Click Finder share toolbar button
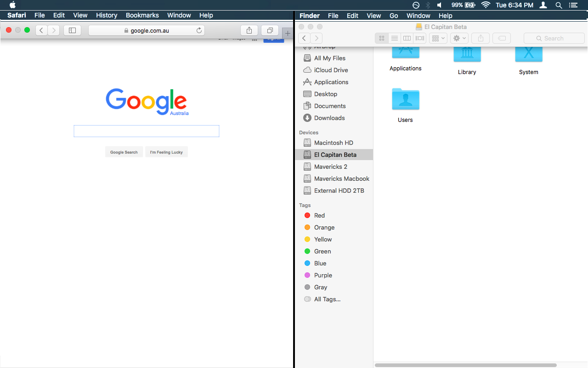The height and width of the screenshot is (368, 588). [x=481, y=38]
